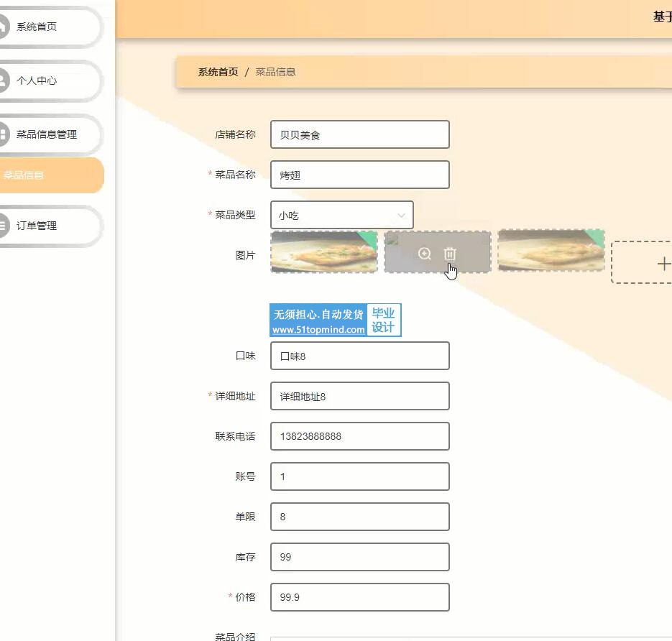
Task: Open 系统首页 in the sidebar
Action: tap(50, 27)
